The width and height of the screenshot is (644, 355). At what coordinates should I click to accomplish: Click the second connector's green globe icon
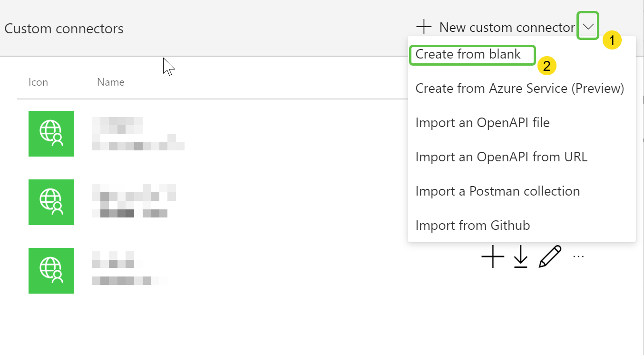point(51,202)
